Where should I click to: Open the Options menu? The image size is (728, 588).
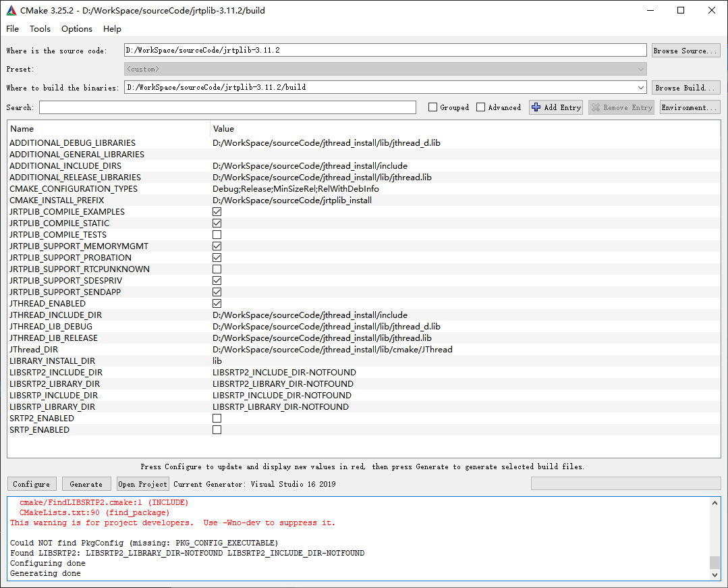click(77, 29)
